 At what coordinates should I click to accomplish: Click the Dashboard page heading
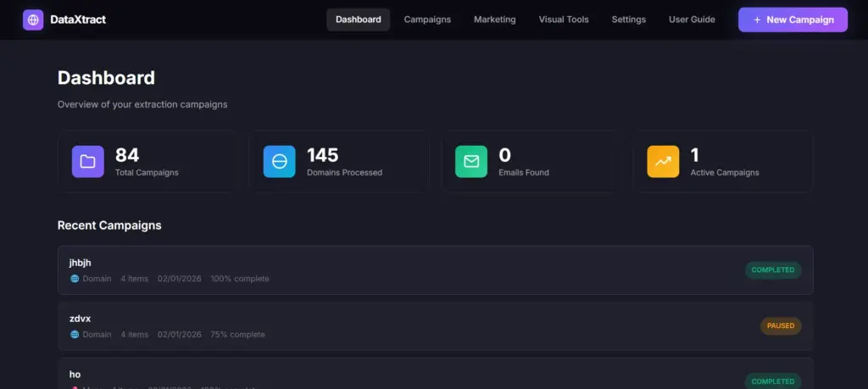106,78
